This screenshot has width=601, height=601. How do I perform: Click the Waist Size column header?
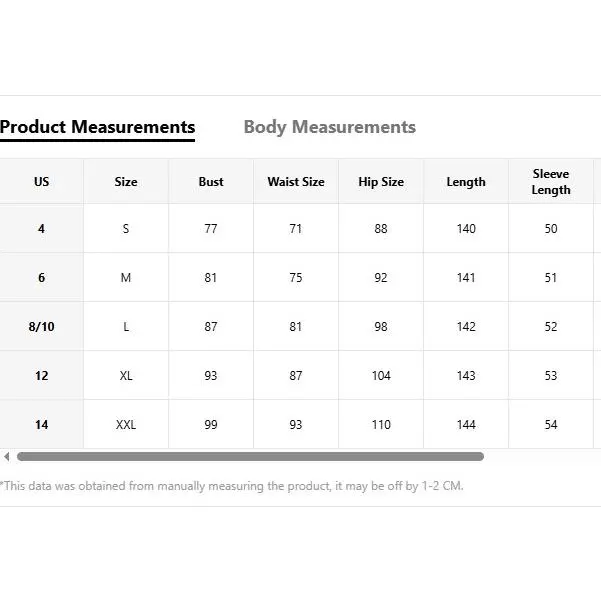296,182
